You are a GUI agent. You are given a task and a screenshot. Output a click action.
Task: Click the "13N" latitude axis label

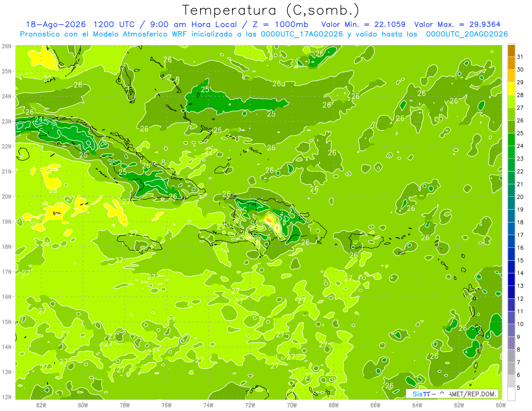(7, 372)
